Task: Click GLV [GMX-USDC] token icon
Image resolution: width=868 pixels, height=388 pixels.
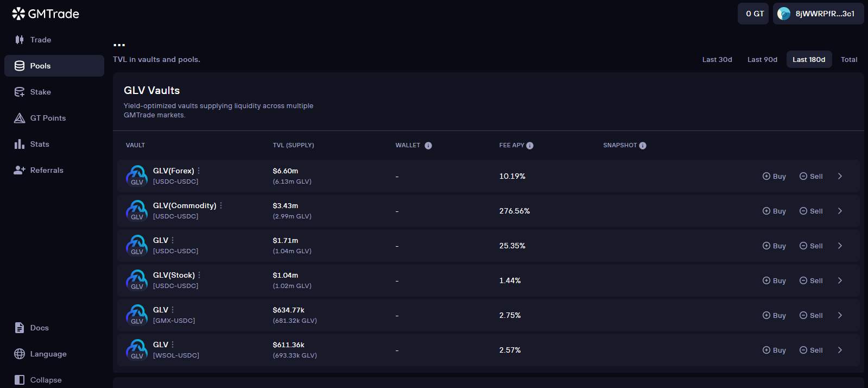Action: click(137, 315)
